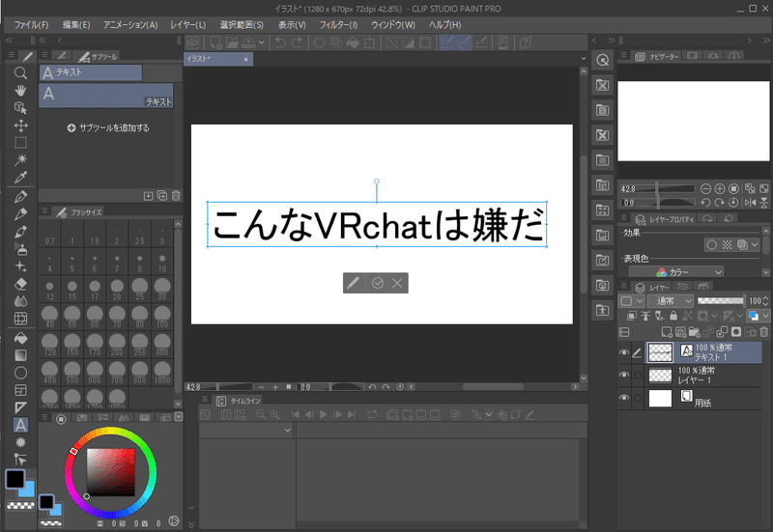The width and height of the screenshot is (773, 532).
Task: Open expression color カラー dropdown
Action: point(675,272)
